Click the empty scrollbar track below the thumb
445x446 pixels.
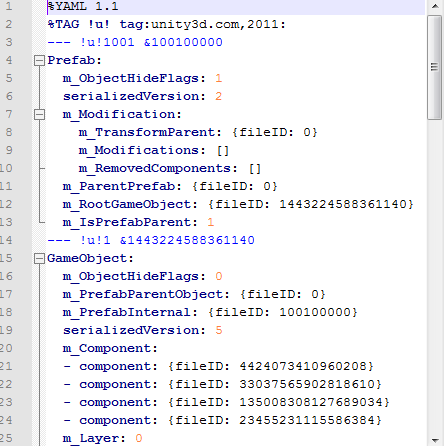coord(435,277)
